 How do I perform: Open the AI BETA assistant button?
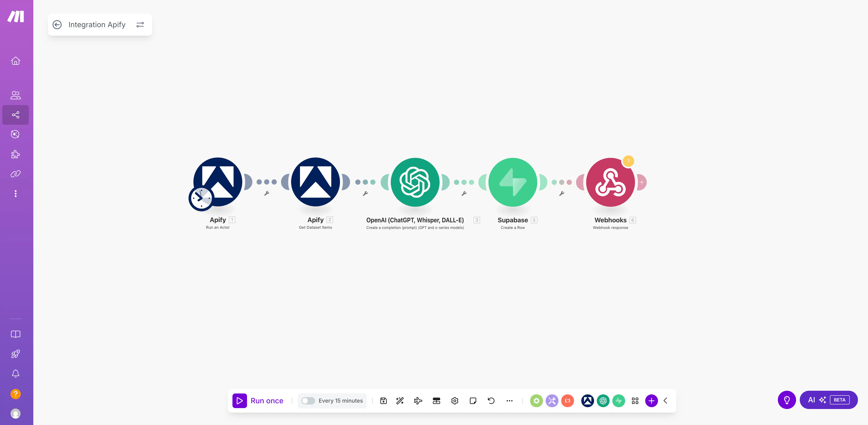pos(829,400)
